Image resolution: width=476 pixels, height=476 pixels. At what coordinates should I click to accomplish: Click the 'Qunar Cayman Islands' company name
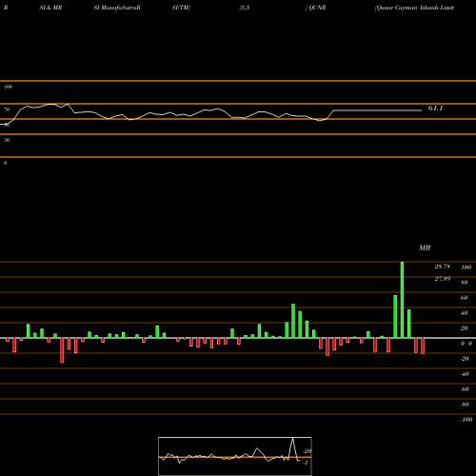click(407, 8)
